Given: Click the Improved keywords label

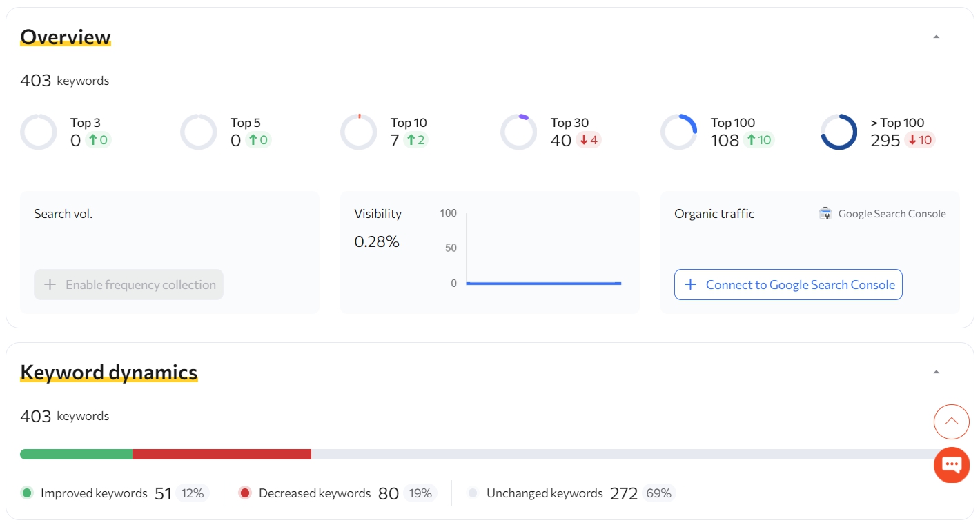Looking at the screenshot, I should pyautogui.click(x=94, y=493).
